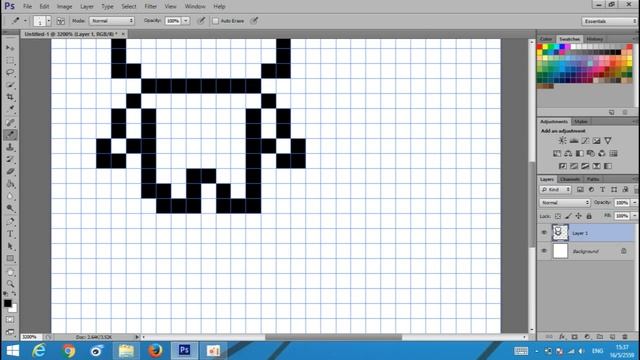Select the Hand tool
This screenshot has width=640, height=360.
(x=10, y=272)
